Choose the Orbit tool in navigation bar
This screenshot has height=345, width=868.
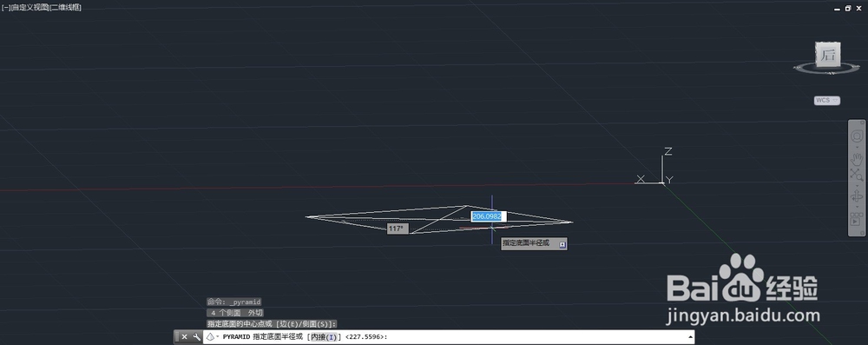click(x=857, y=196)
